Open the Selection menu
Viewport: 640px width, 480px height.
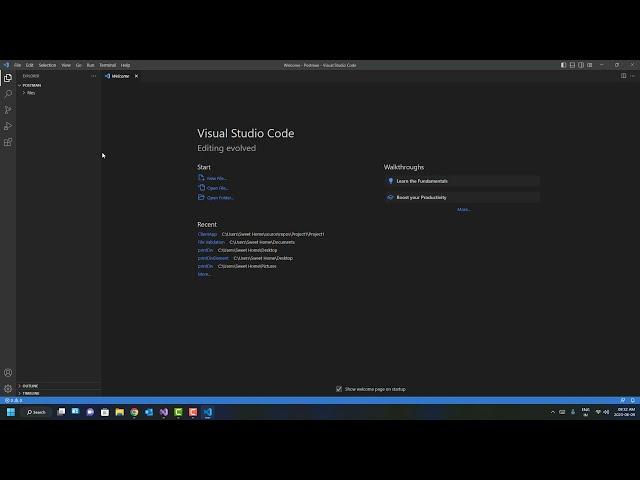[47, 65]
